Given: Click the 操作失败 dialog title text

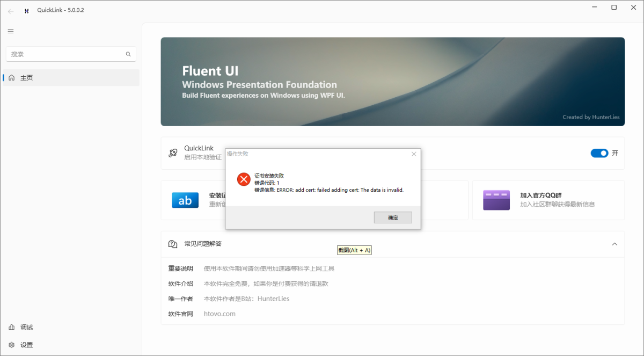Looking at the screenshot, I should (238, 154).
